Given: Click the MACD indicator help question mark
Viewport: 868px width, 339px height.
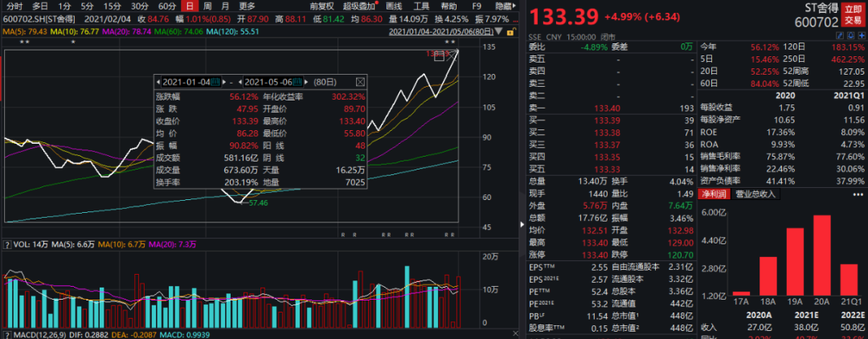Looking at the screenshot, I should (6, 333).
